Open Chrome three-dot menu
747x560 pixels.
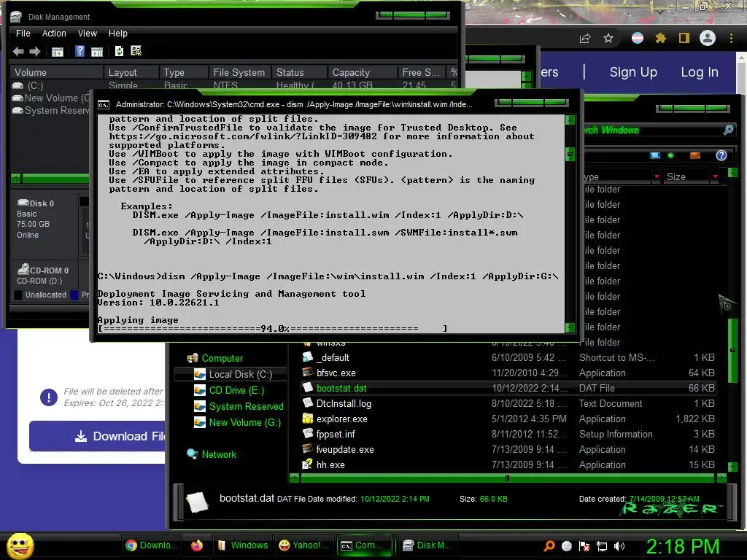click(731, 38)
